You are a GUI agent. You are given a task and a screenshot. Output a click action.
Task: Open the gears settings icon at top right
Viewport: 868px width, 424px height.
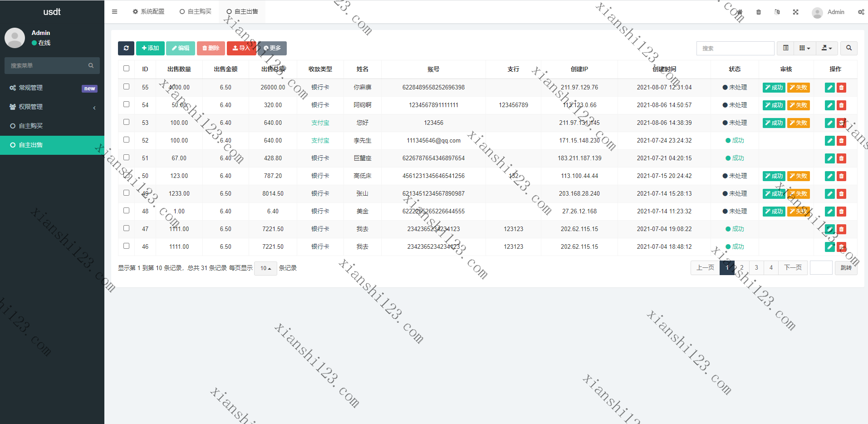(x=861, y=12)
